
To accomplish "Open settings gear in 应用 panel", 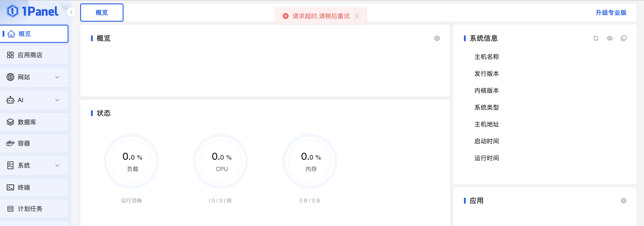I will pyautogui.click(x=623, y=200).
